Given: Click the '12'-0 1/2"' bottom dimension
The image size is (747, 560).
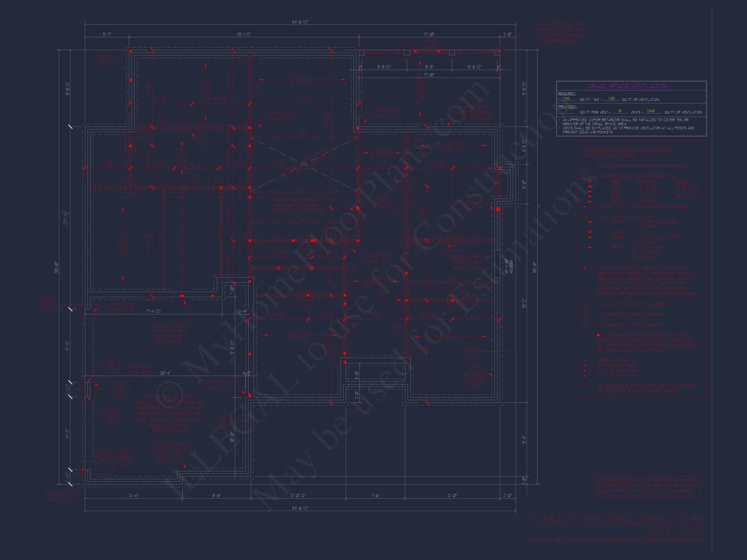Looking at the screenshot, I should 298,496.
